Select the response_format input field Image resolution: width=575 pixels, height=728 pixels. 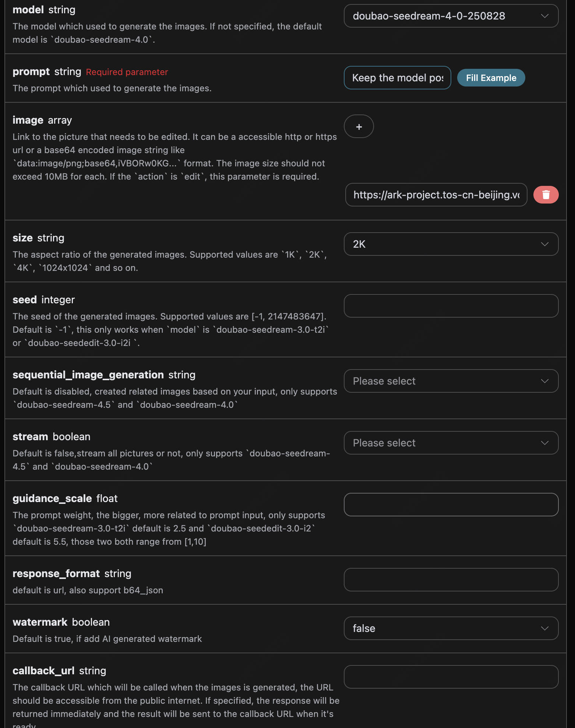(451, 580)
